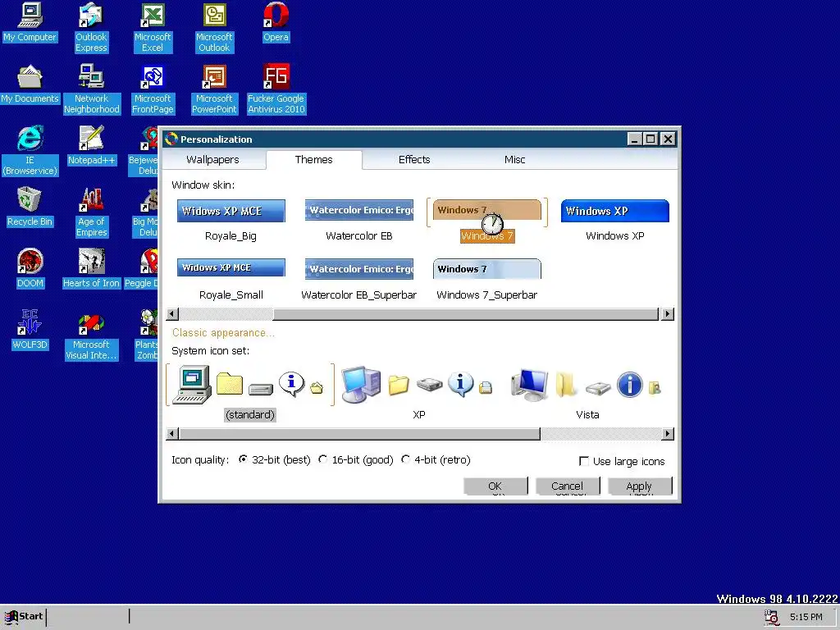Launch Microsoft PowerPoint shortcut
The height and width of the screenshot is (630, 840).
click(214, 89)
